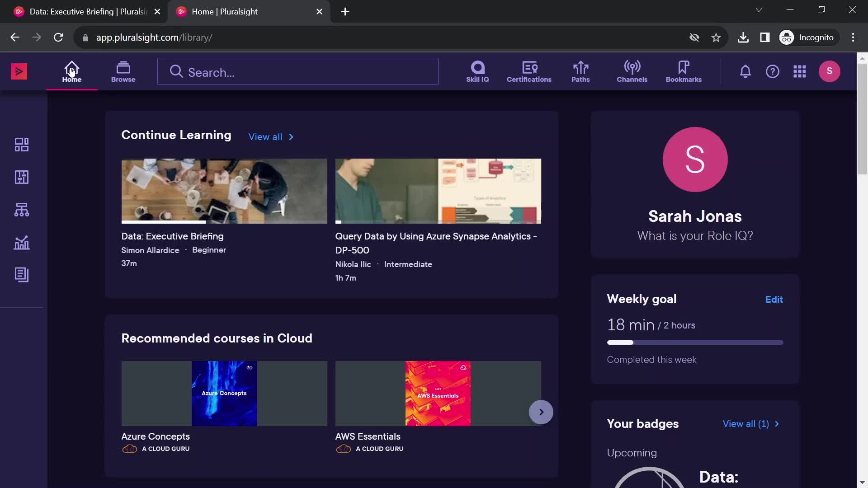Open Data Executive Briefing course
Viewport: 868px width, 488px height.
[x=172, y=236]
